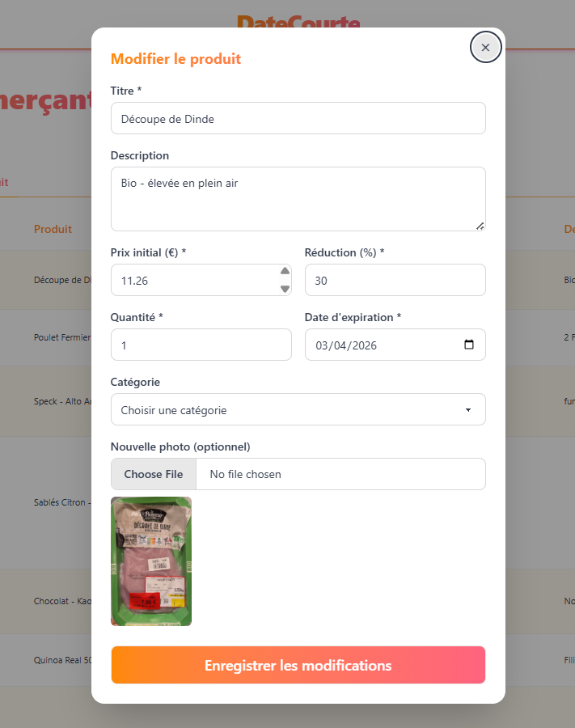Viewport: 575px width, 728px height.
Task: Click the Date d'expiration date field
Action: pyautogui.click(x=395, y=345)
